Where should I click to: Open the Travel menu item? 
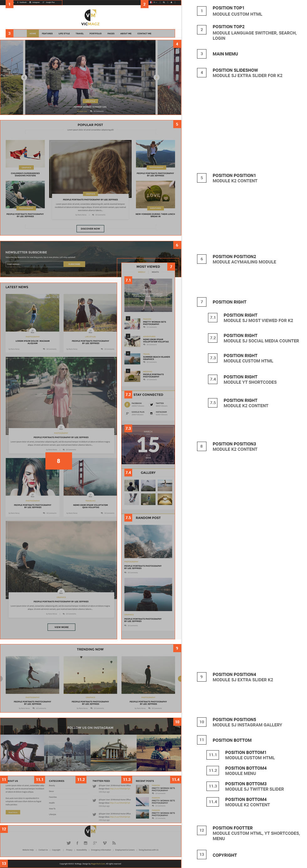(x=80, y=34)
